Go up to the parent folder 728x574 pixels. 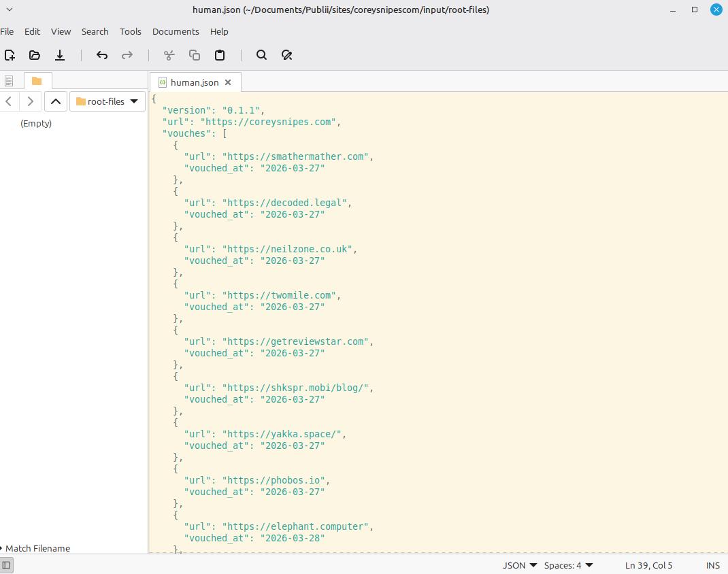point(56,101)
